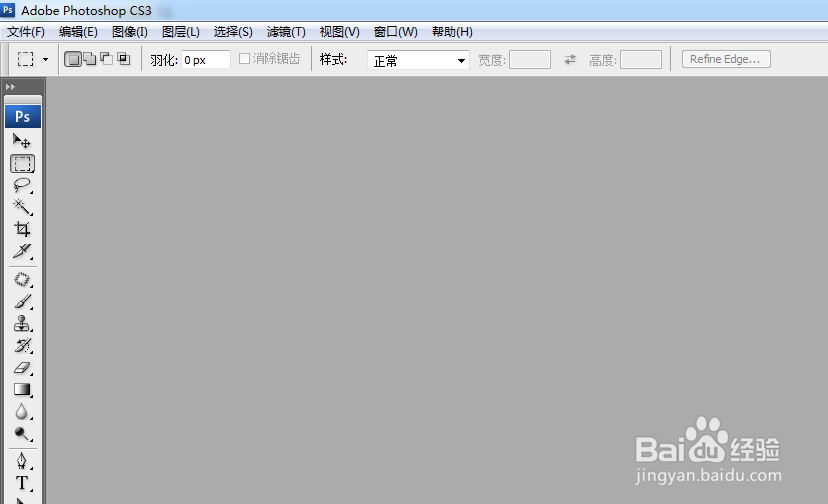Open the 窗口(W) menu
The height and width of the screenshot is (504, 828).
coord(396,32)
